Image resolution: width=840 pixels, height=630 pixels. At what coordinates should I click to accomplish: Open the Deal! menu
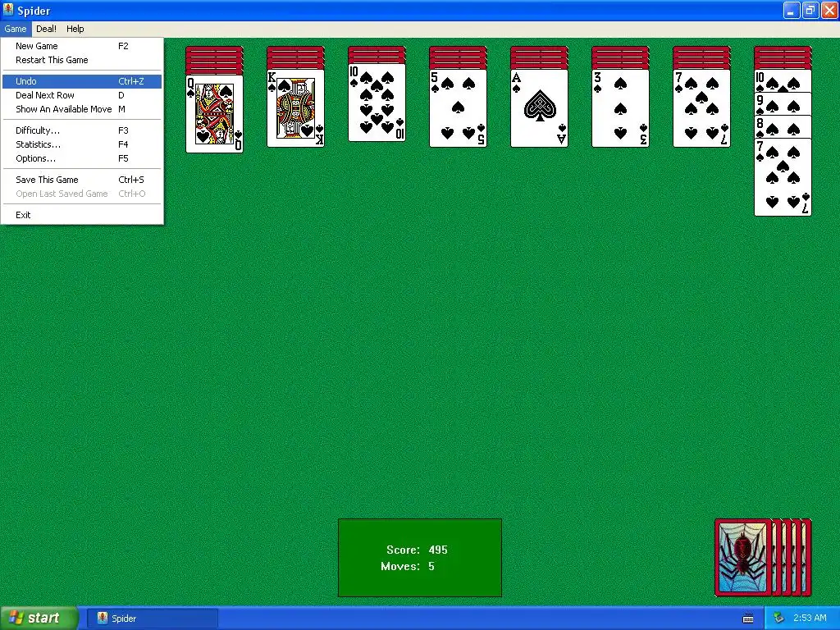46,29
